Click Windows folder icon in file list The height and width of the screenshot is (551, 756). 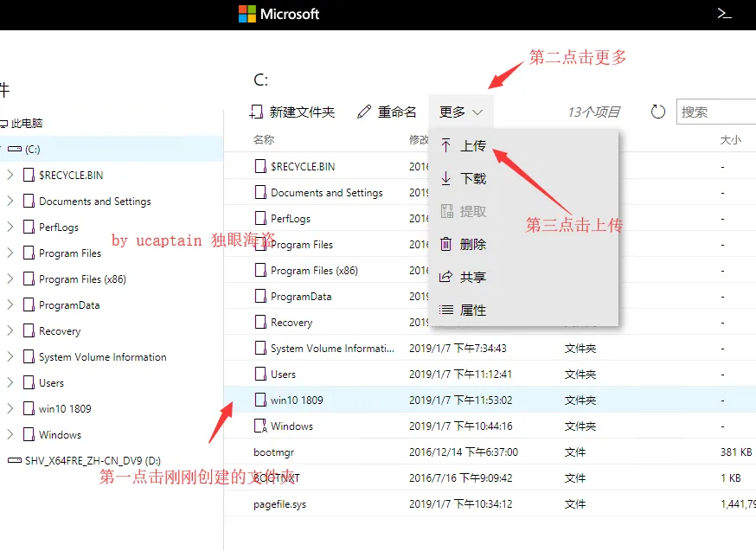260,426
